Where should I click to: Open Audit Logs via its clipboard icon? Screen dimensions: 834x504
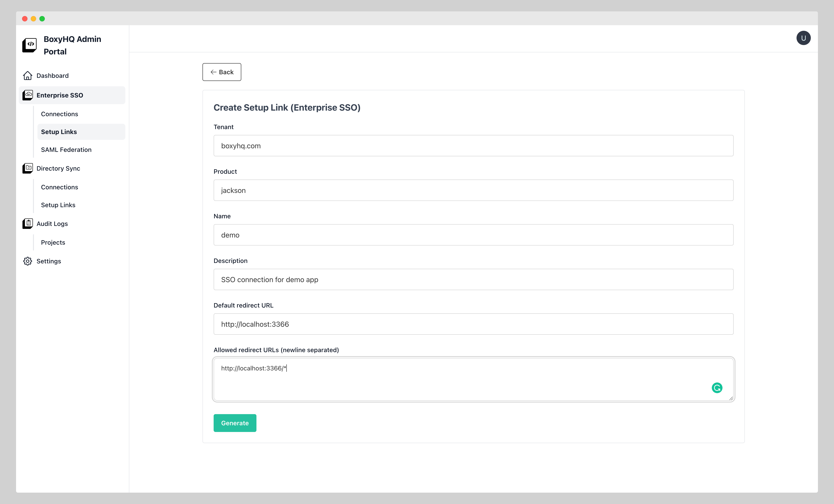(x=27, y=223)
